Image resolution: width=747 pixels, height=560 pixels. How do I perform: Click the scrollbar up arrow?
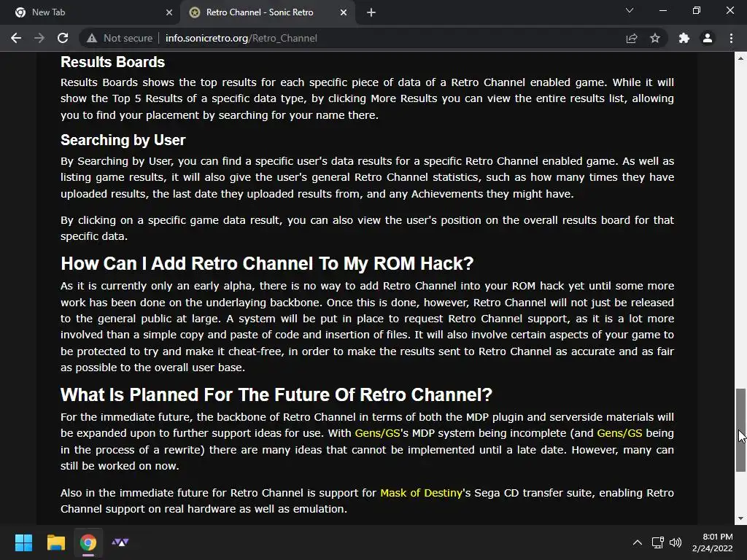pyautogui.click(x=740, y=58)
